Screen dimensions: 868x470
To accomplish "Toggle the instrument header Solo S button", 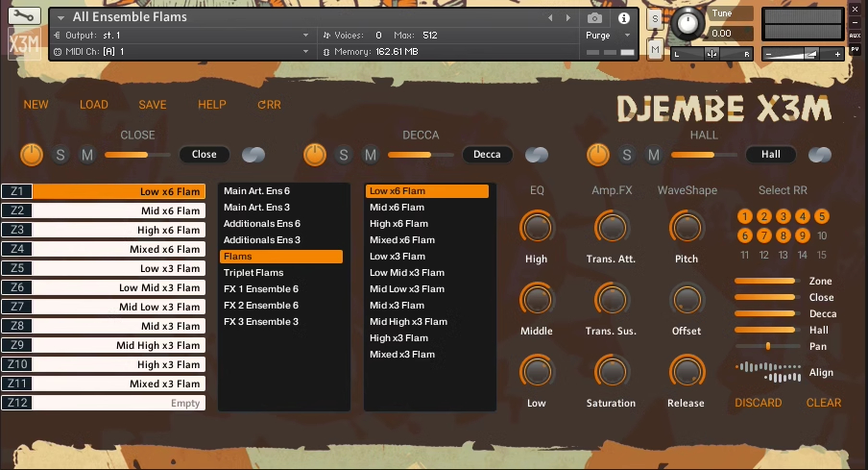I will point(656,19).
